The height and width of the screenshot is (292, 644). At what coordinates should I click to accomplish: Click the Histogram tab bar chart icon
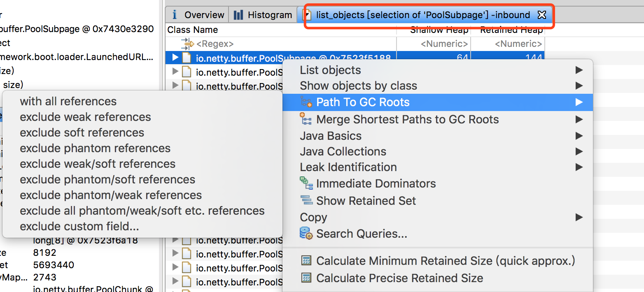pyautogui.click(x=238, y=15)
